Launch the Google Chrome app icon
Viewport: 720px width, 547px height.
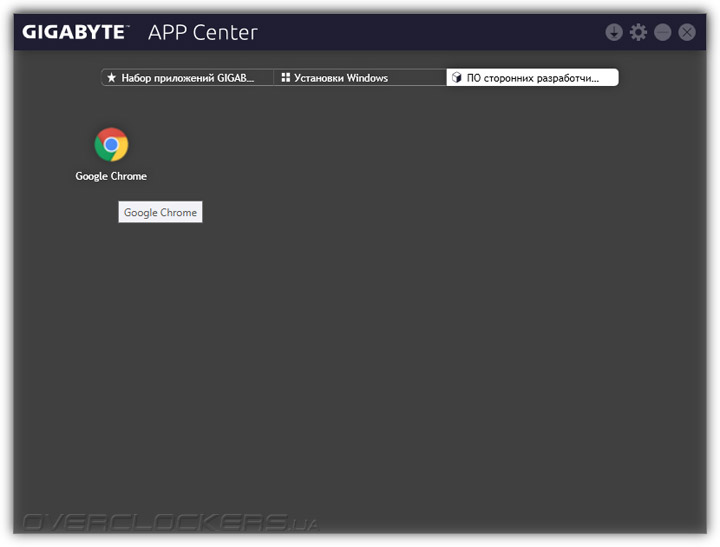[x=111, y=145]
